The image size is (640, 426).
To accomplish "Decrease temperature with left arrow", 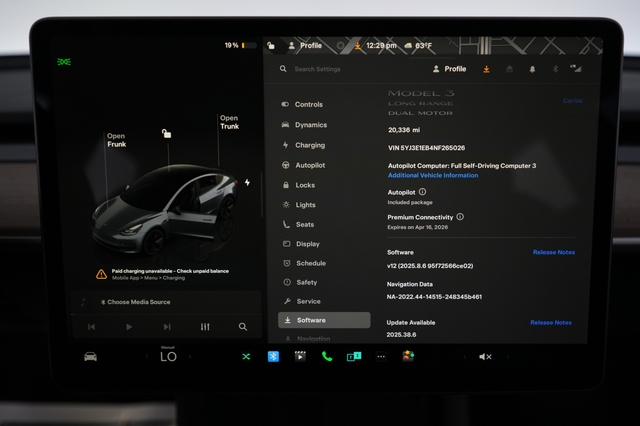I will point(147,357).
